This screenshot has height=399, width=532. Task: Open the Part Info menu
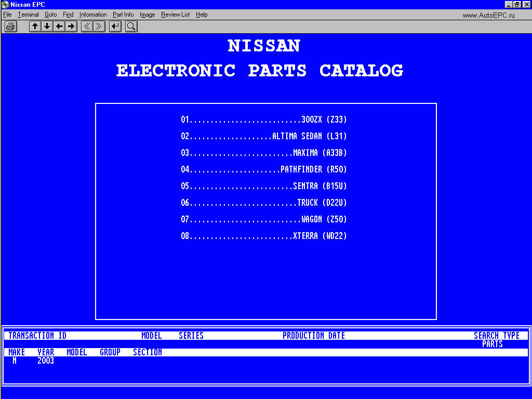tap(123, 15)
